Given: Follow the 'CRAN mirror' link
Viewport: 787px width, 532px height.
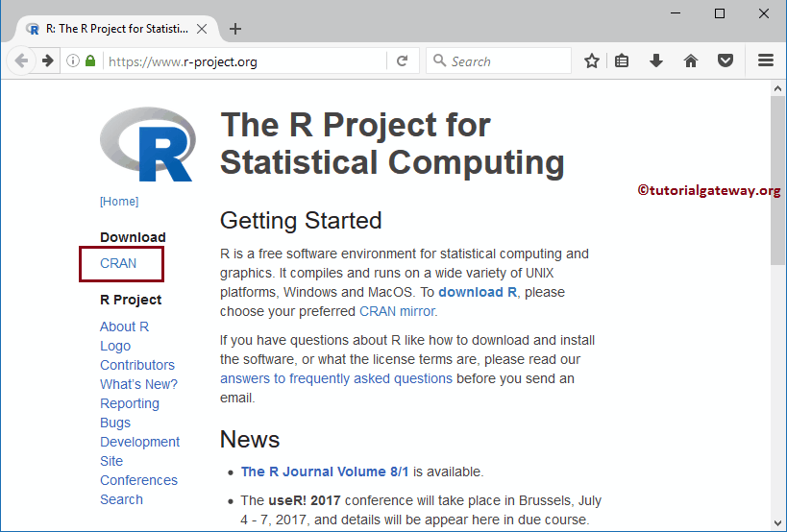Looking at the screenshot, I should click(x=397, y=311).
